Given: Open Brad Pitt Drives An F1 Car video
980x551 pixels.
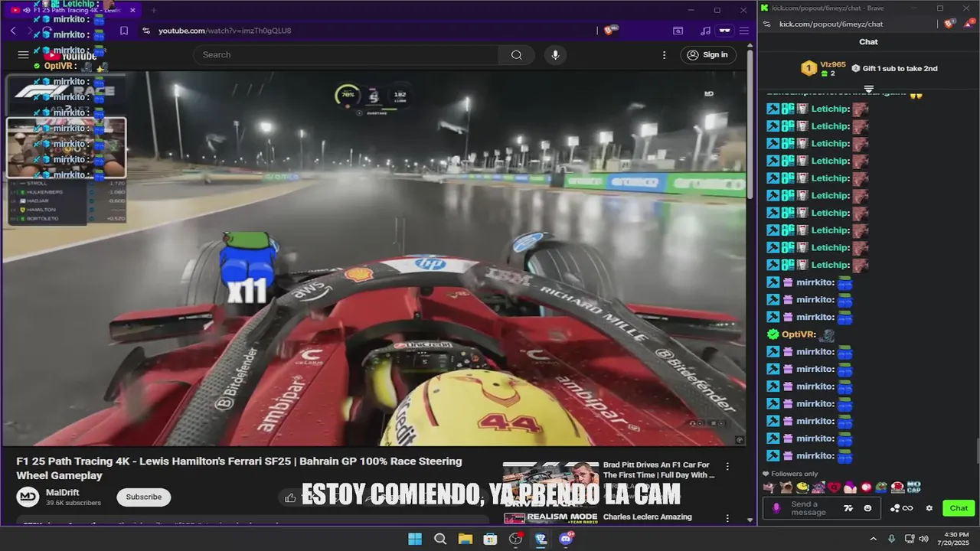Looking at the screenshot, I should 659,470.
